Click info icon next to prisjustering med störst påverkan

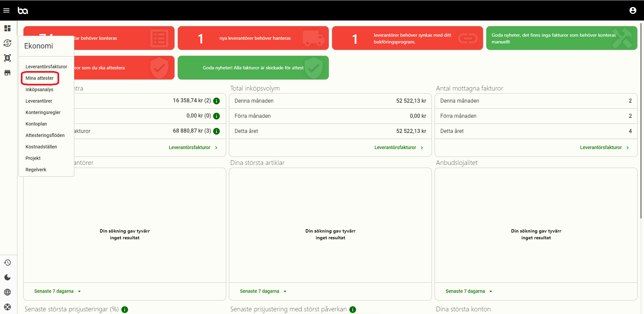pyautogui.click(x=353, y=310)
